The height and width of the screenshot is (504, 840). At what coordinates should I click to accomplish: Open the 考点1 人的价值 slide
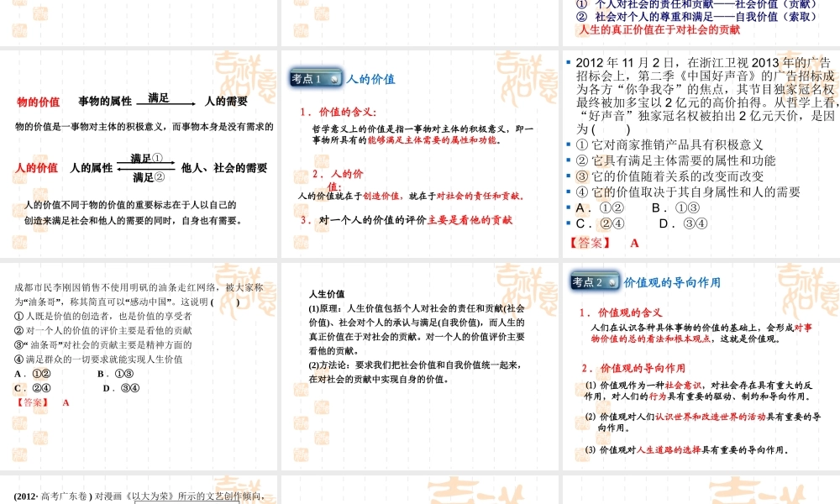419,154
